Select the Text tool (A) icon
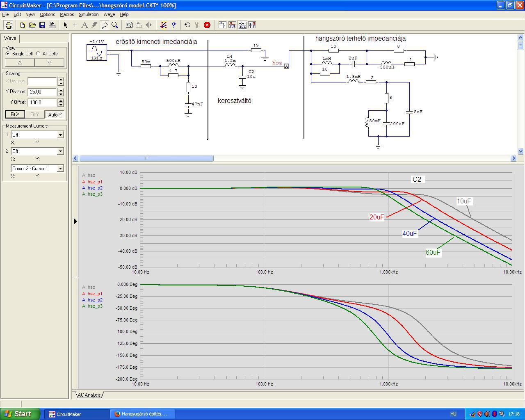The height and width of the screenshot is (420, 525). (84, 25)
